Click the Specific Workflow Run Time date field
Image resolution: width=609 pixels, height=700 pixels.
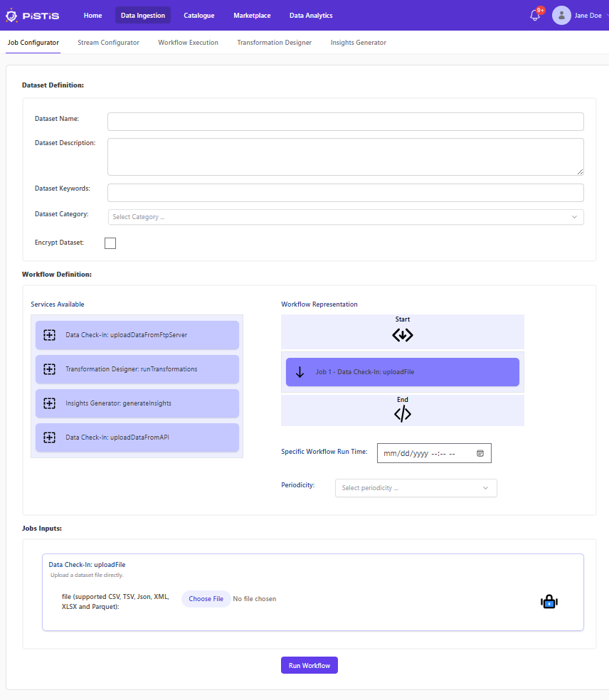click(434, 453)
